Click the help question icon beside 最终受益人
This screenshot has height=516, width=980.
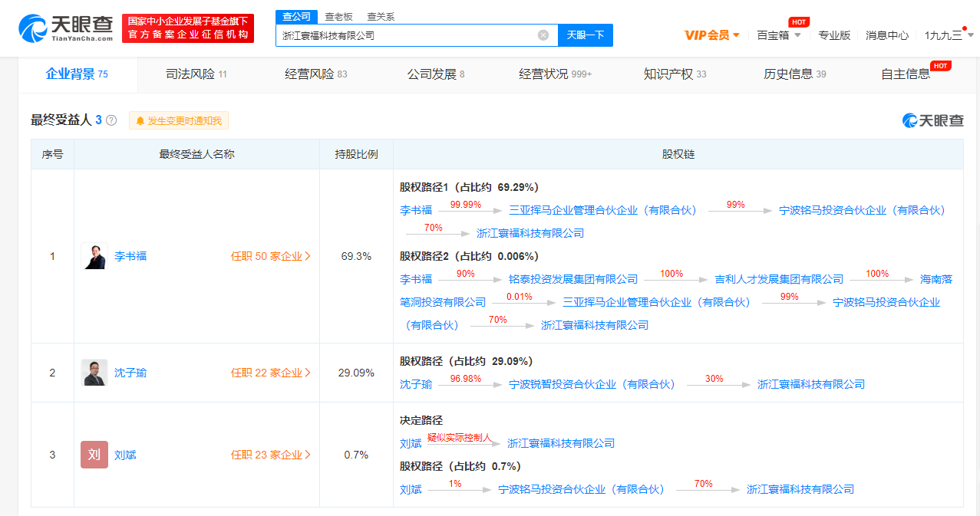tap(111, 120)
